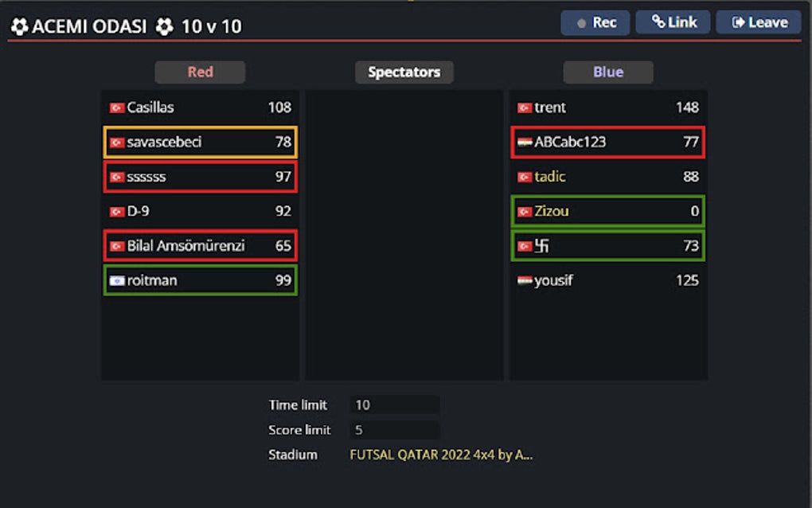Select player tadic in Blue team
The width and height of the screenshot is (812, 508).
(x=608, y=177)
